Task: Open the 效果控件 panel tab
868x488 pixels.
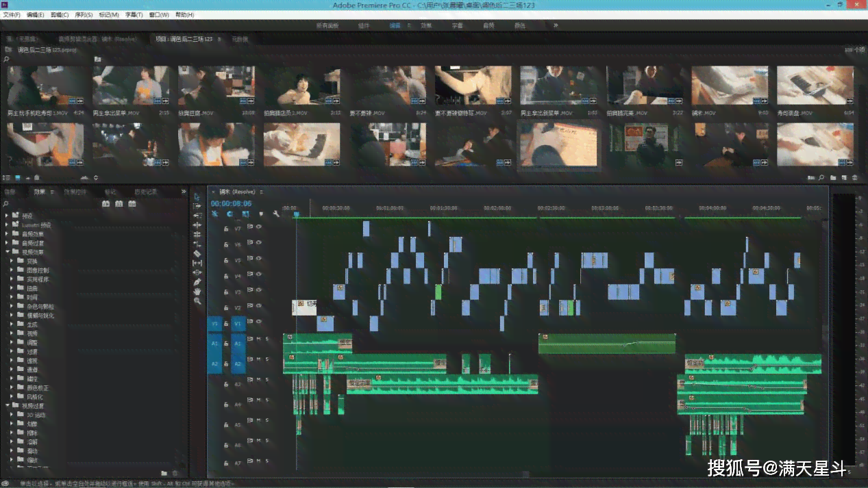Action: 75,192
